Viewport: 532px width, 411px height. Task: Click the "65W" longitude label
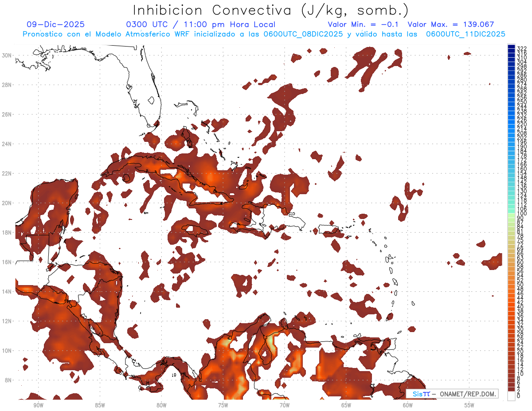click(346, 405)
